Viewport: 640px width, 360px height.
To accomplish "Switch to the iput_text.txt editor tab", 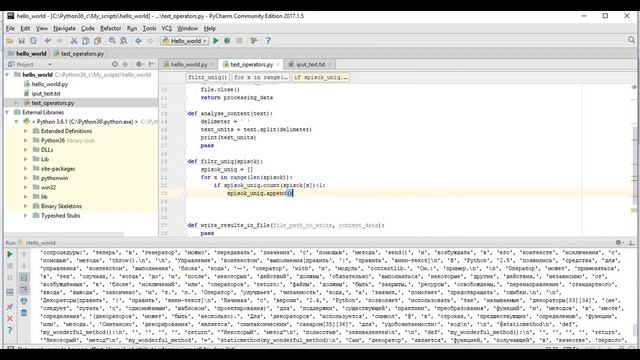I will pos(311,64).
